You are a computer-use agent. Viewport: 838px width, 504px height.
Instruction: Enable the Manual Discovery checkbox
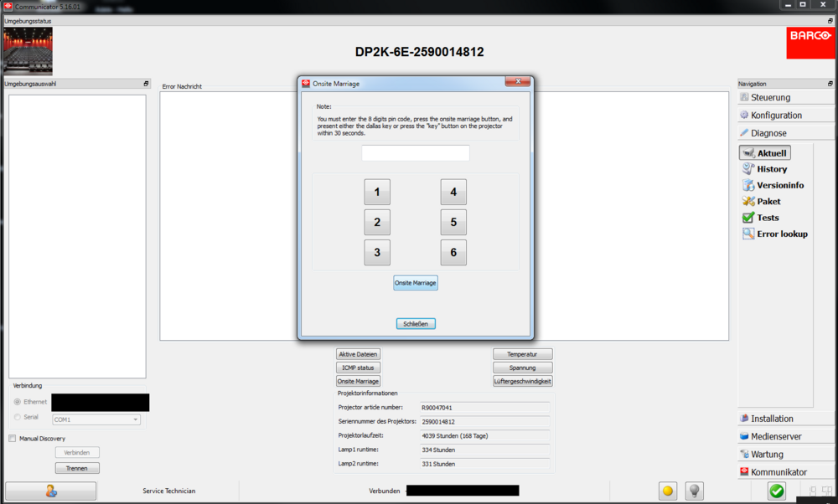click(13, 438)
